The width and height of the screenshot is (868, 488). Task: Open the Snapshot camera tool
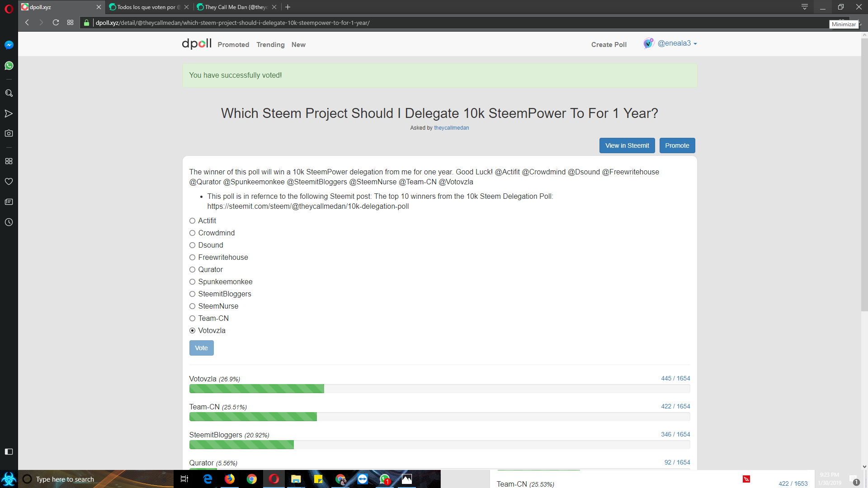pyautogui.click(x=9, y=133)
